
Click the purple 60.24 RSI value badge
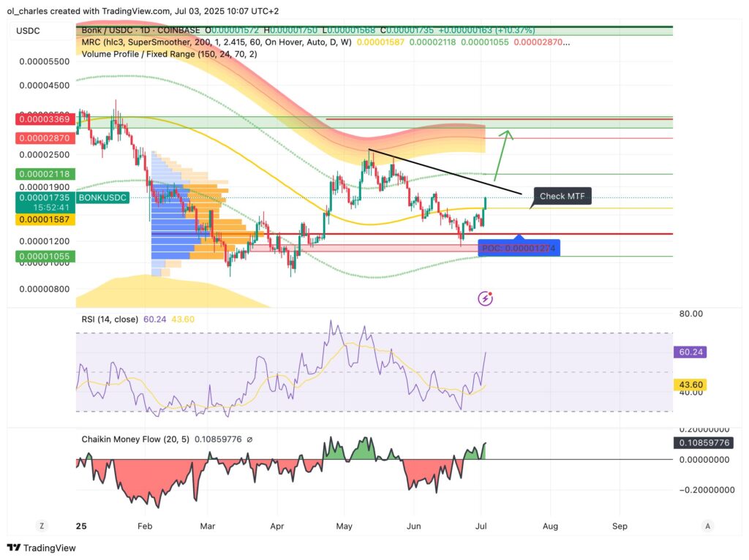click(691, 352)
